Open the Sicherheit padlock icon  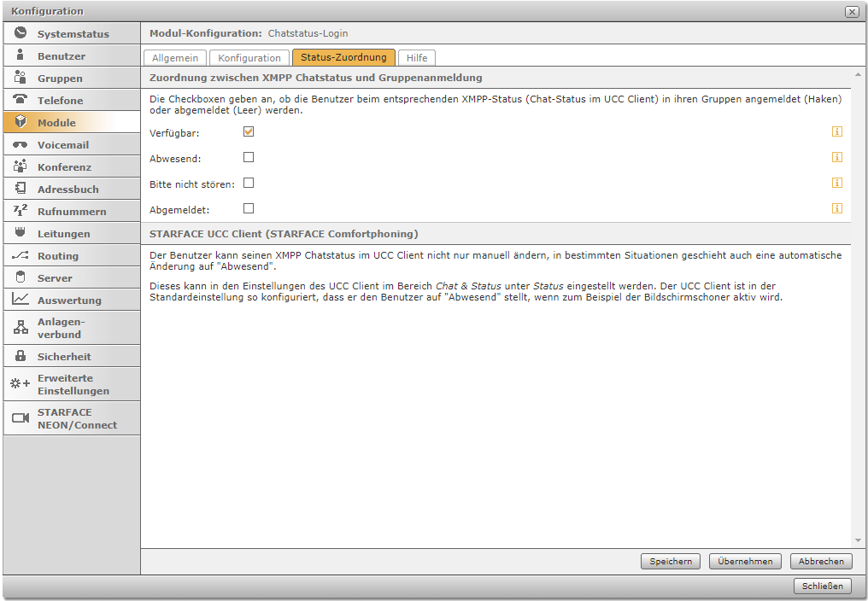[x=21, y=356]
